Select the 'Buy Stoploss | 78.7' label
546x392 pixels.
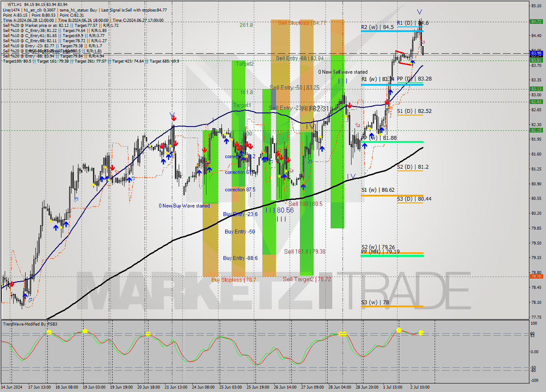point(234,280)
